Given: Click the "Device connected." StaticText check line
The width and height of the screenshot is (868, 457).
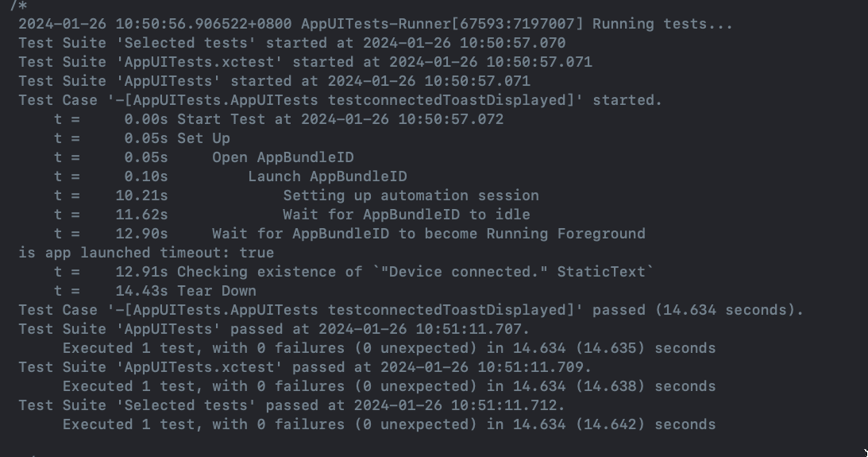Looking at the screenshot, I should (x=415, y=272).
